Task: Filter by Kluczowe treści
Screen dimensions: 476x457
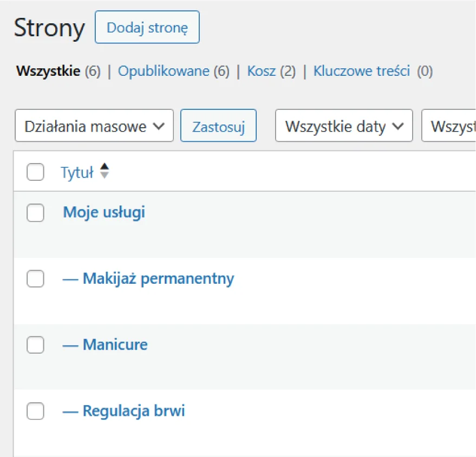Action: click(361, 71)
